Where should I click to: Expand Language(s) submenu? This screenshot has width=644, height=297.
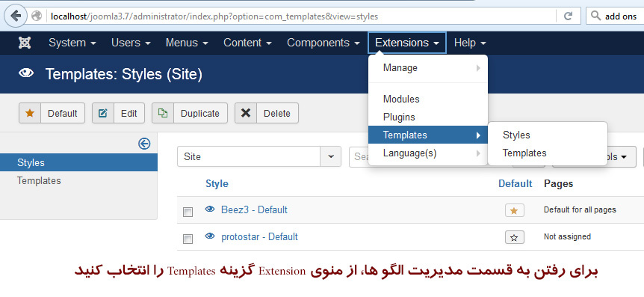pyautogui.click(x=427, y=153)
